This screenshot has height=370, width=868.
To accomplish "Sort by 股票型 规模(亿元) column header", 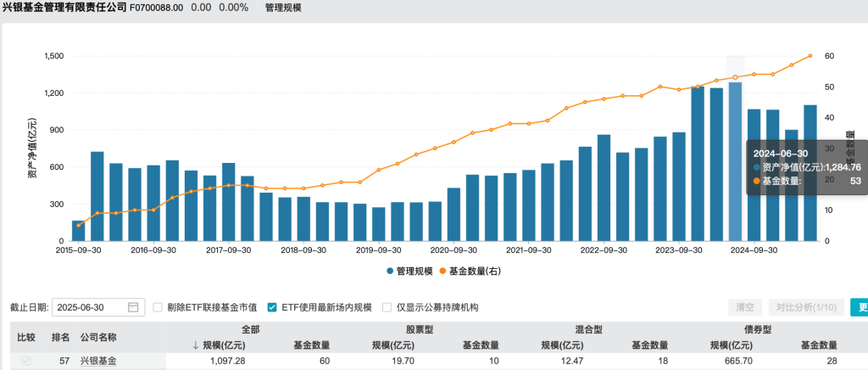I will [393, 345].
